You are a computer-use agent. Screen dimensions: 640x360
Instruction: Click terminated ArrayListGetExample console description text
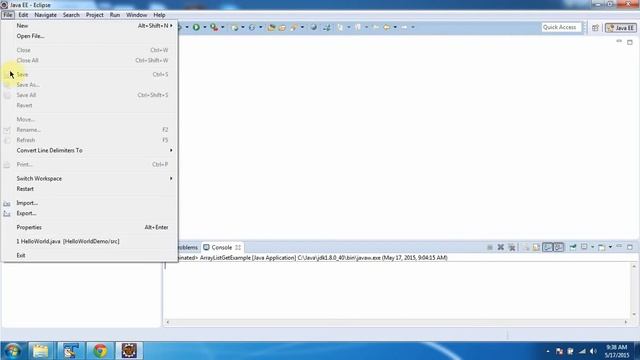[x=313, y=258]
